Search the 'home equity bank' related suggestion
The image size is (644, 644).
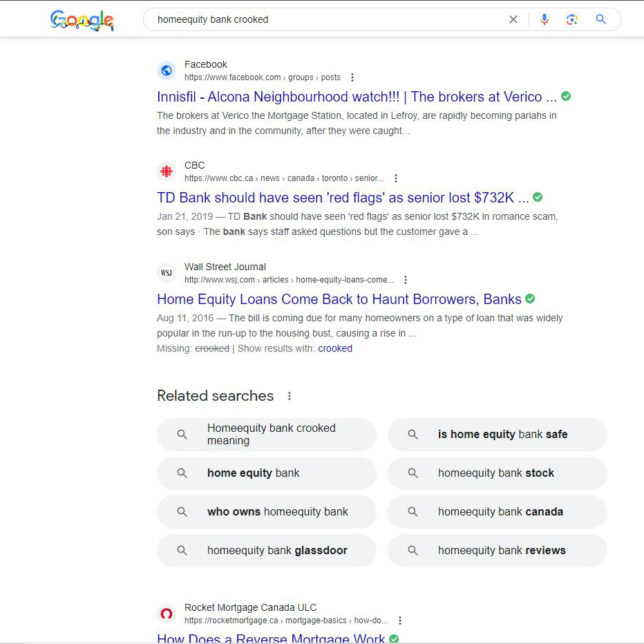[267, 473]
